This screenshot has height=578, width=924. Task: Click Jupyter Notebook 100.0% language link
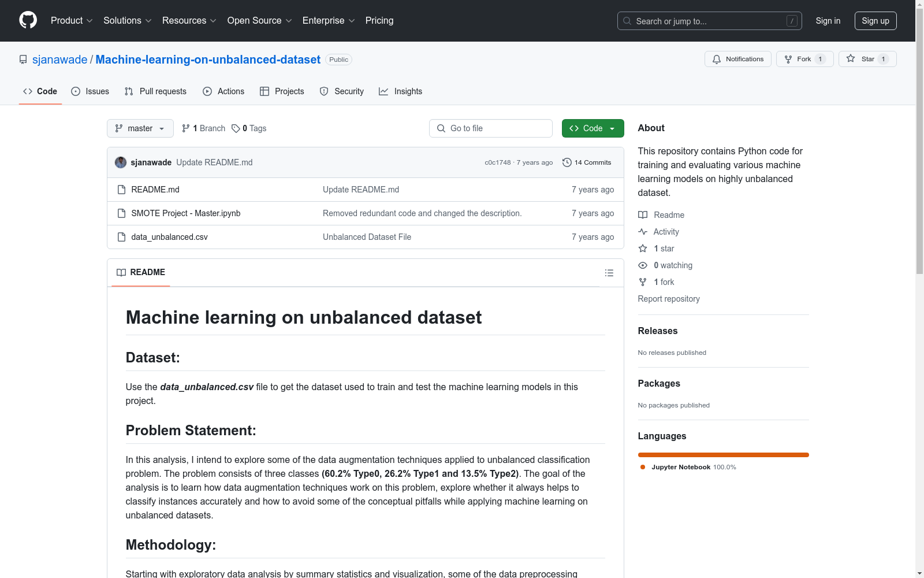tap(688, 467)
